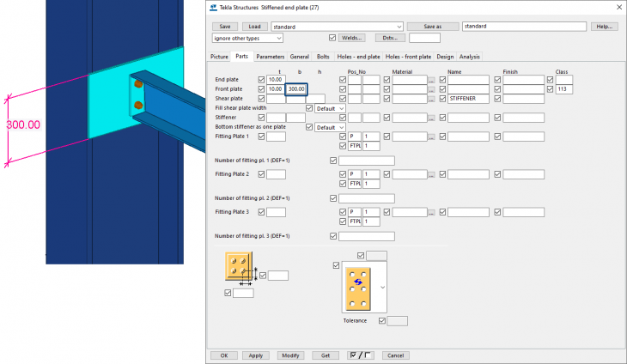Open the Holes - end plate tab
The height and width of the screenshot is (364, 627).
358,57
